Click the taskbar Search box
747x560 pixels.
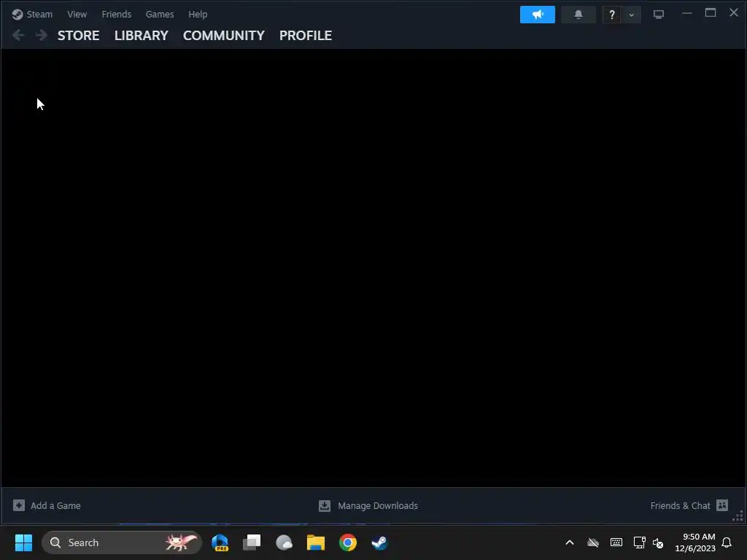click(122, 542)
